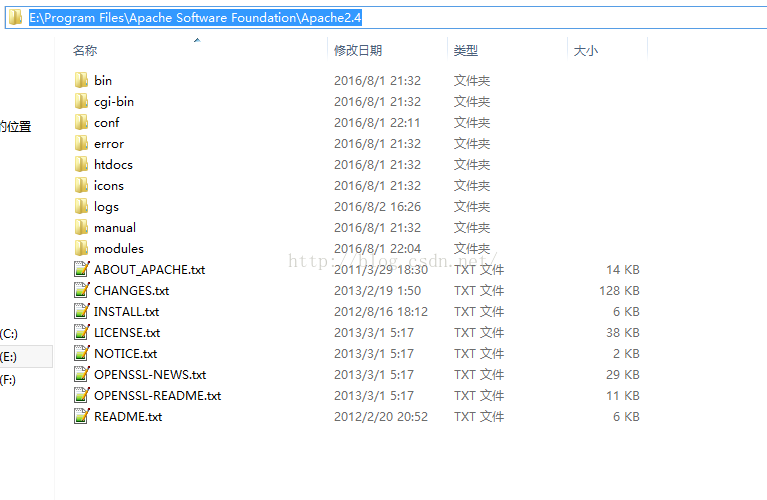Click the NOTICE.txt file icon

click(x=81, y=353)
